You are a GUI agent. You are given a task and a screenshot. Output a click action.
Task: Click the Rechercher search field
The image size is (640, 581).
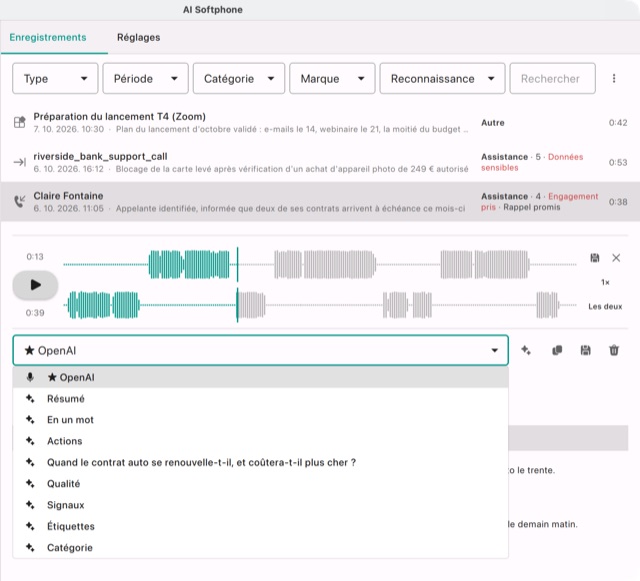click(552, 78)
